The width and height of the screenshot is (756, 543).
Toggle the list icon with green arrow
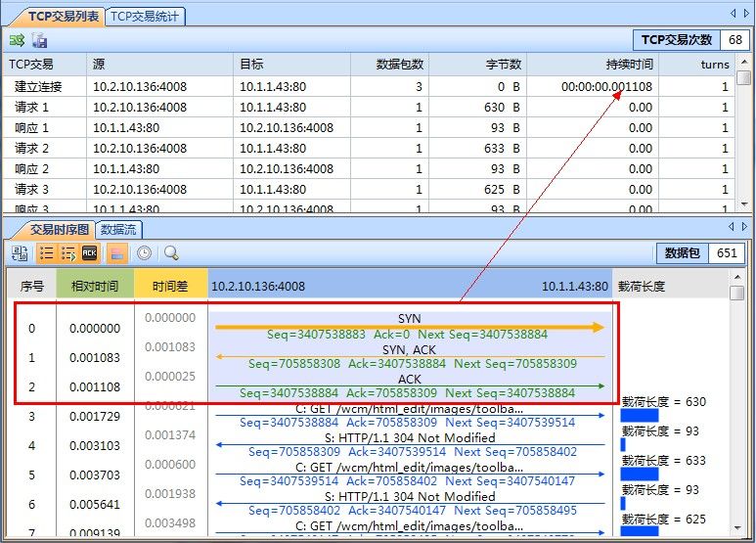[68, 253]
